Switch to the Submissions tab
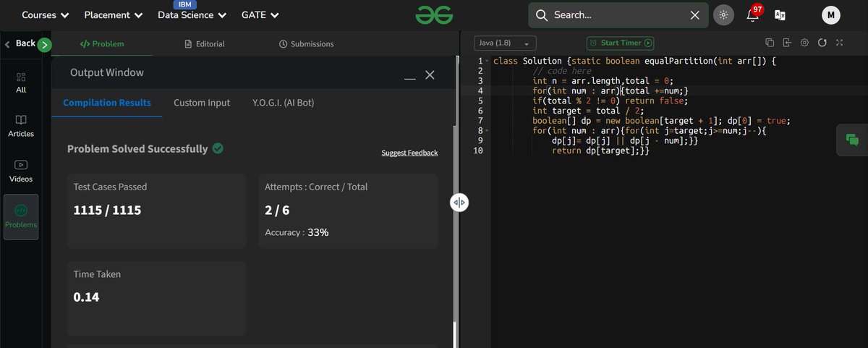Screen dimensions: 868x348 pyautogui.click(x=307, y=43)
